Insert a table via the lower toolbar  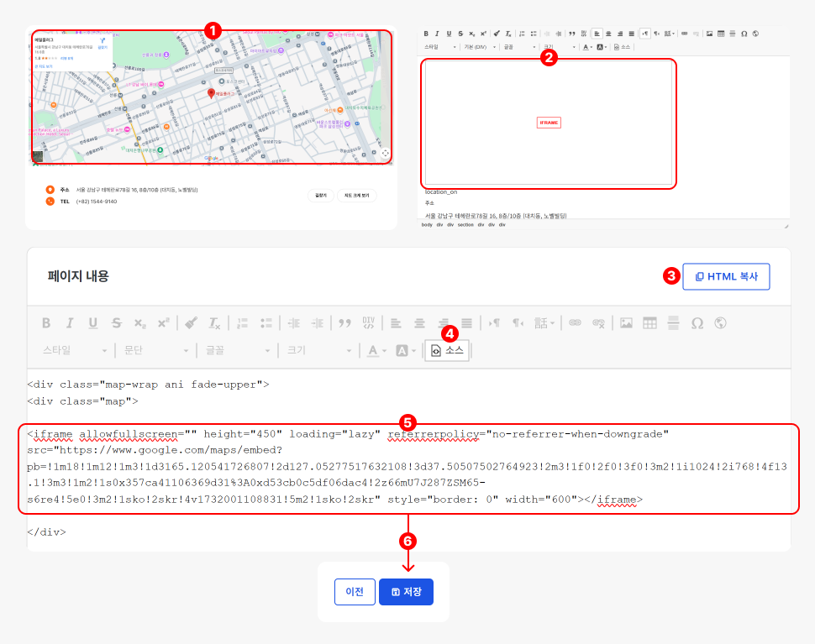point(649,323)
